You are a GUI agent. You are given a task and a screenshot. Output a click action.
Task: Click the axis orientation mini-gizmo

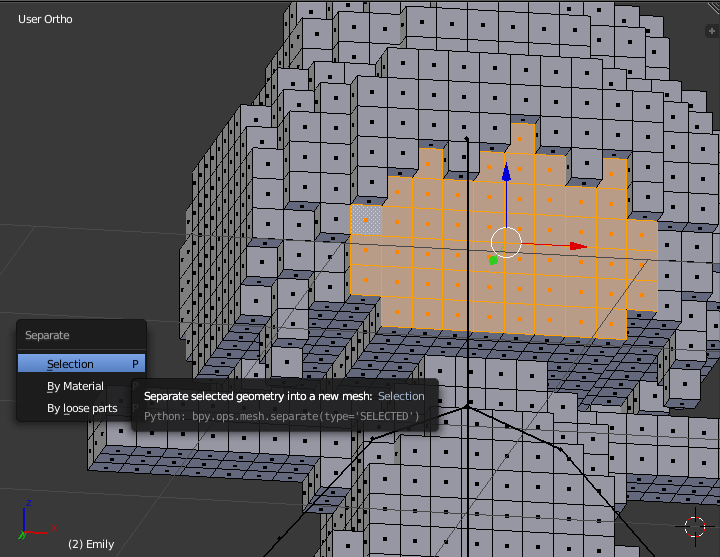(37, 520)
